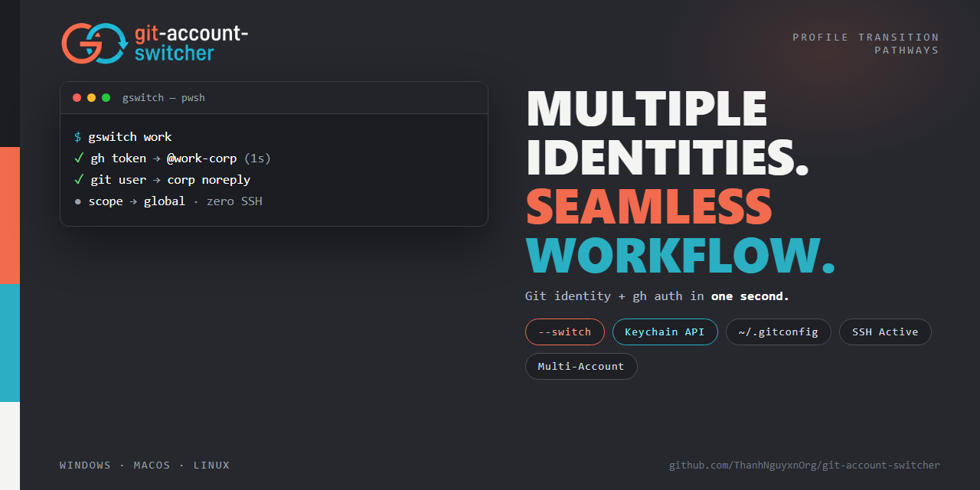Select the ~/.gitconfig pill tag

[778, 332]
